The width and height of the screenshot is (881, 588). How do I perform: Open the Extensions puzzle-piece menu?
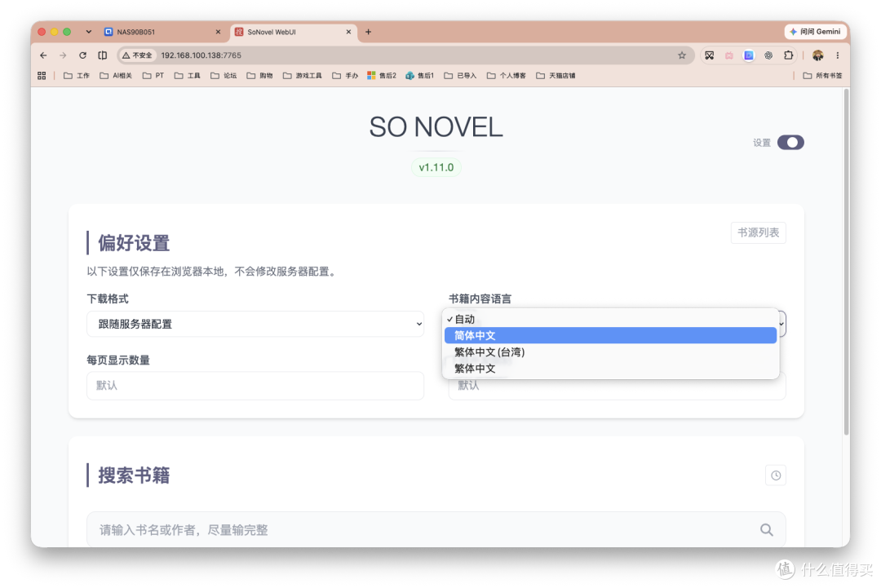click(788, 55)
